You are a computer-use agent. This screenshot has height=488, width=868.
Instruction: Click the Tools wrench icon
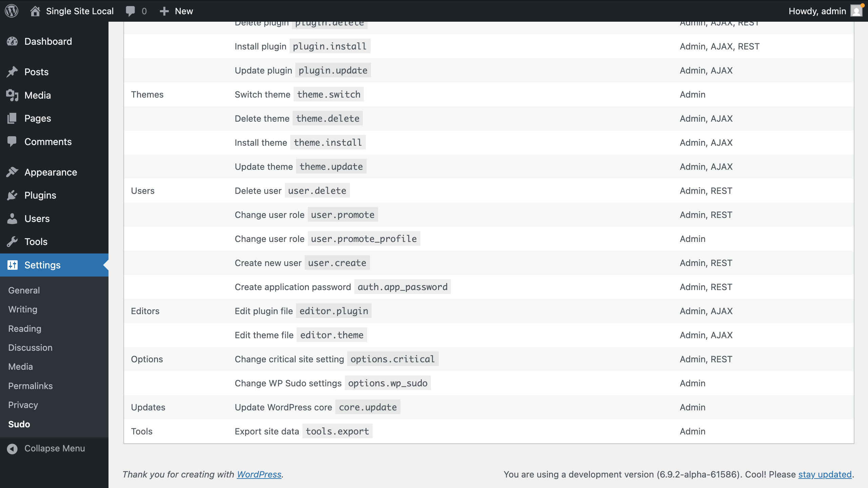tap(12, 242)
